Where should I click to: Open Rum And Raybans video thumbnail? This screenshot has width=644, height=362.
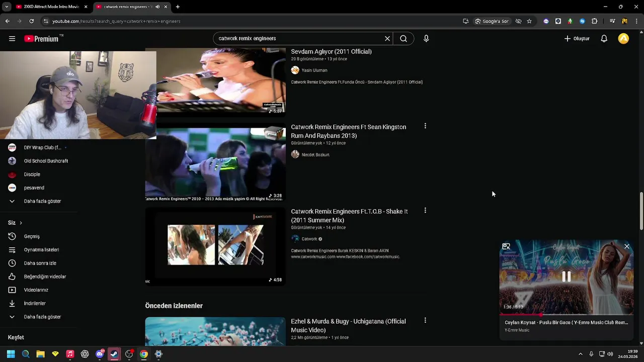pyautogui.click(x=215, y=162)
